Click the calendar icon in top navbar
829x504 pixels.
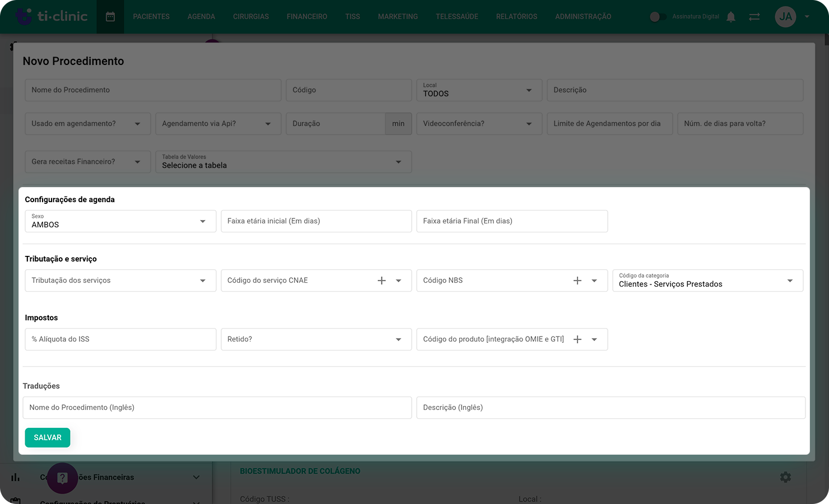click(110, 17)
